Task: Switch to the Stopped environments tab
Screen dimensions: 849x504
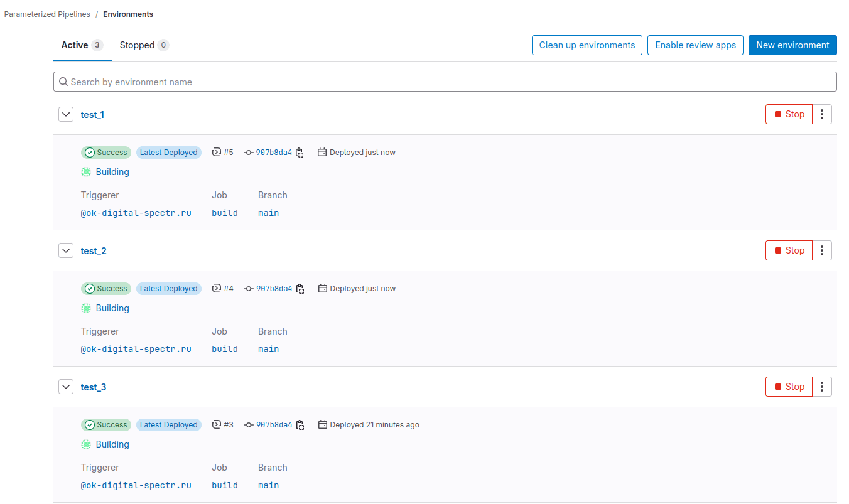Action: [x=144, y=45]
